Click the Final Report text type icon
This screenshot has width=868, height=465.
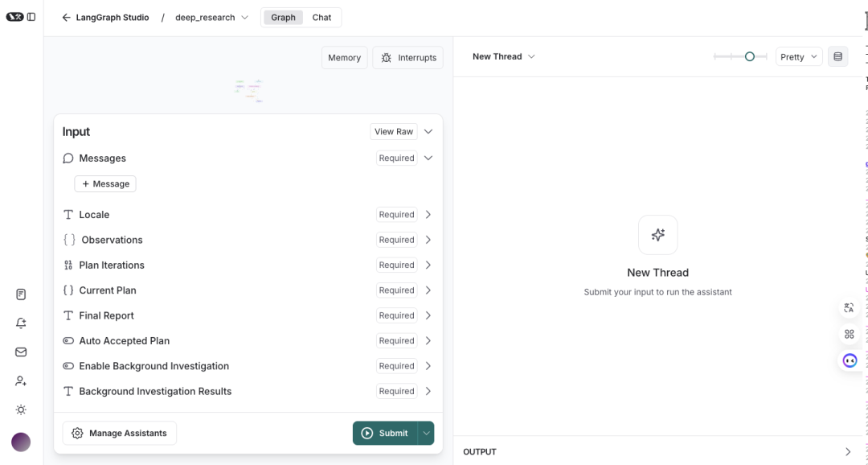click(x=68, y=315)
